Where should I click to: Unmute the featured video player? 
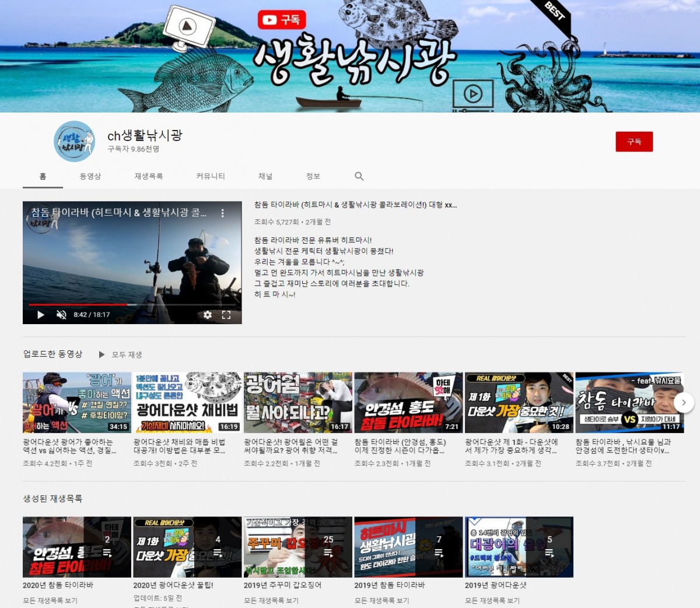tap(61, 315)
